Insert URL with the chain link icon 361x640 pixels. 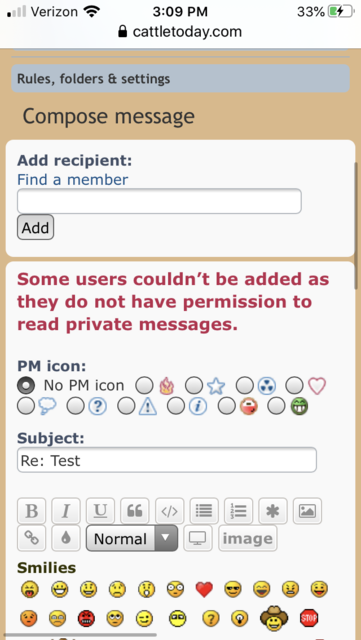[x=31, y=538]
